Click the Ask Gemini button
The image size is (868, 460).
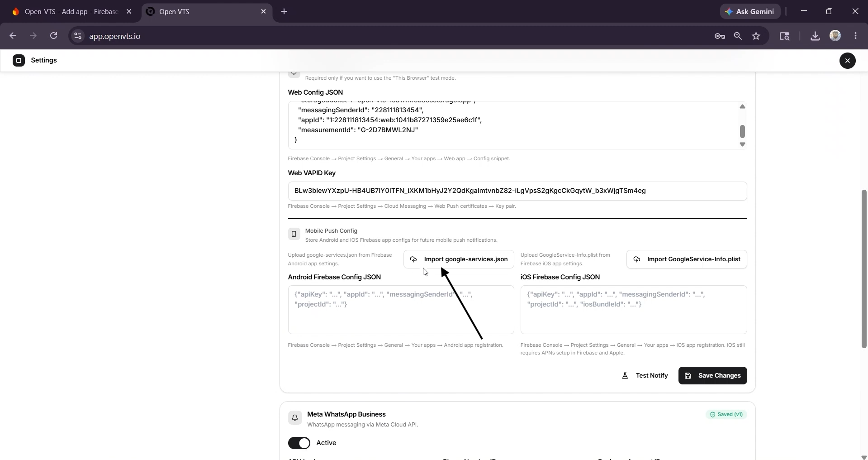[750, 12]
